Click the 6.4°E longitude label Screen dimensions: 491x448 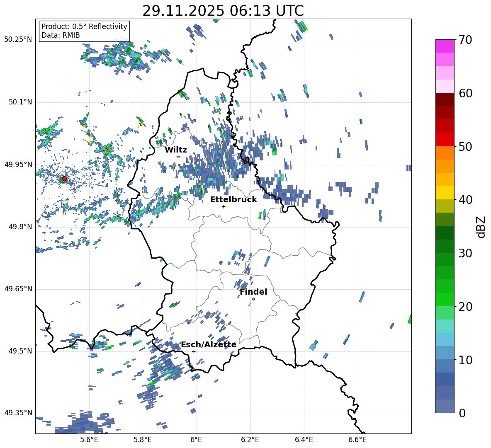pyautogui.click(x=304, y=440)
